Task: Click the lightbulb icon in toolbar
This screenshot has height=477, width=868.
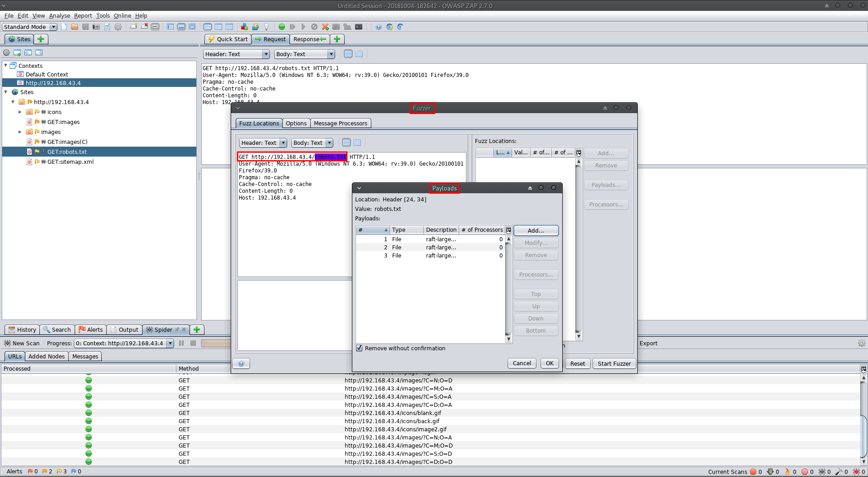Action: point(266,27)
